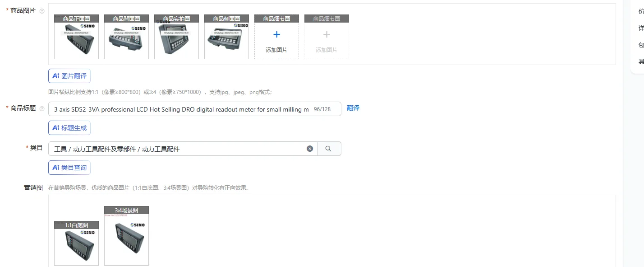Click the help icon beside 商品标题
The image size is (644, 267).
pyautogui.click(x=42, y=109)
